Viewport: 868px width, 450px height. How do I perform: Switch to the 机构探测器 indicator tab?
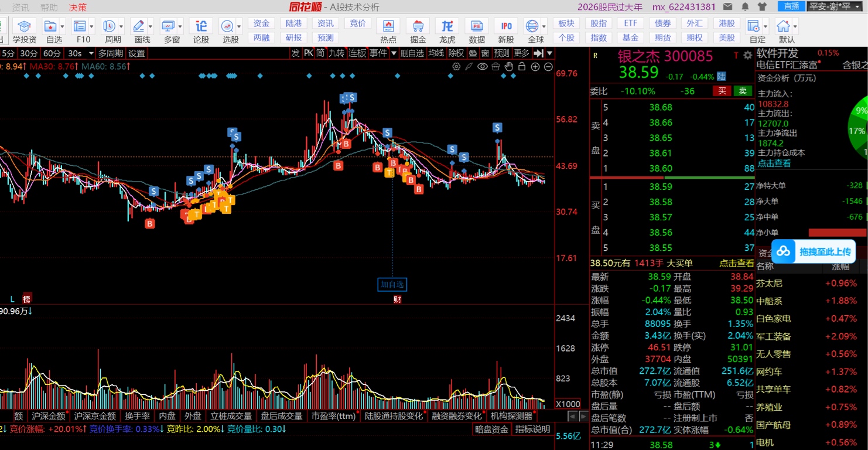click(x=511, y=416)
